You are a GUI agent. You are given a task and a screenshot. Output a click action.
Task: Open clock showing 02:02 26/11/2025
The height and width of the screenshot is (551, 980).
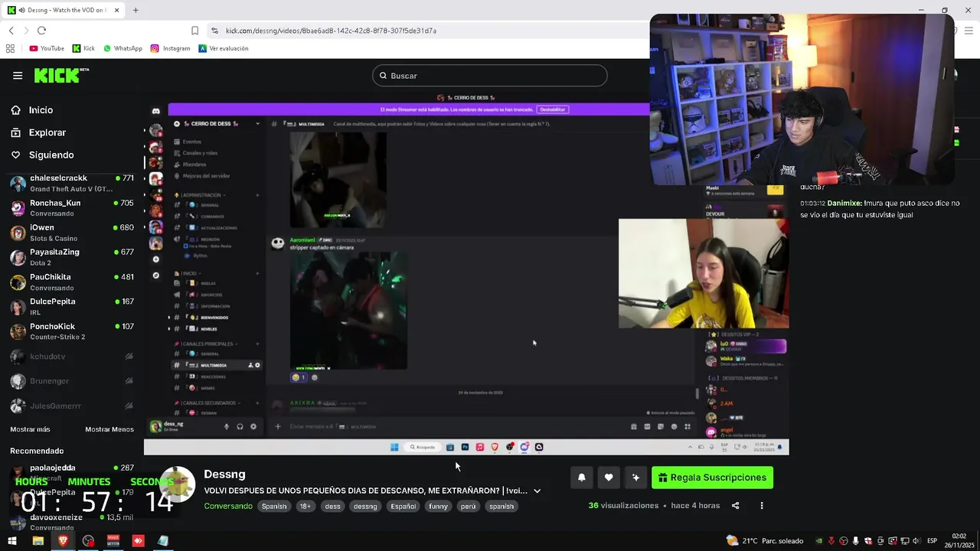coord(959,540)
